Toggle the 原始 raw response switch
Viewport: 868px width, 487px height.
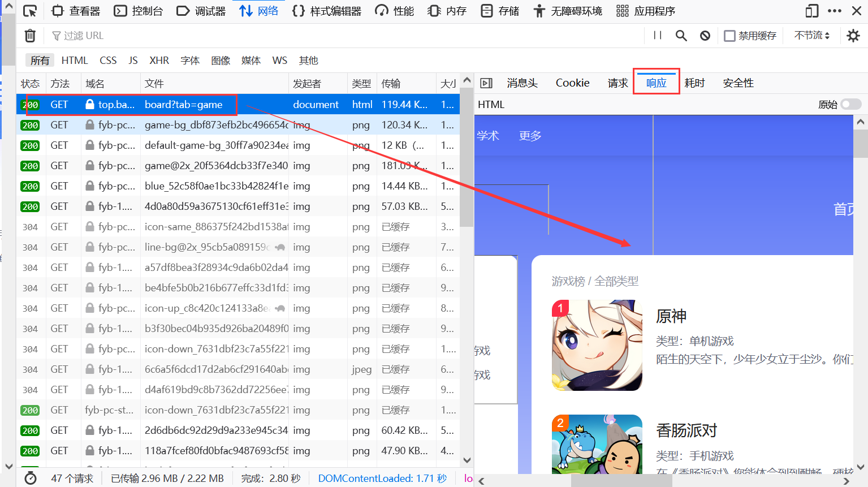pos(850,104)
